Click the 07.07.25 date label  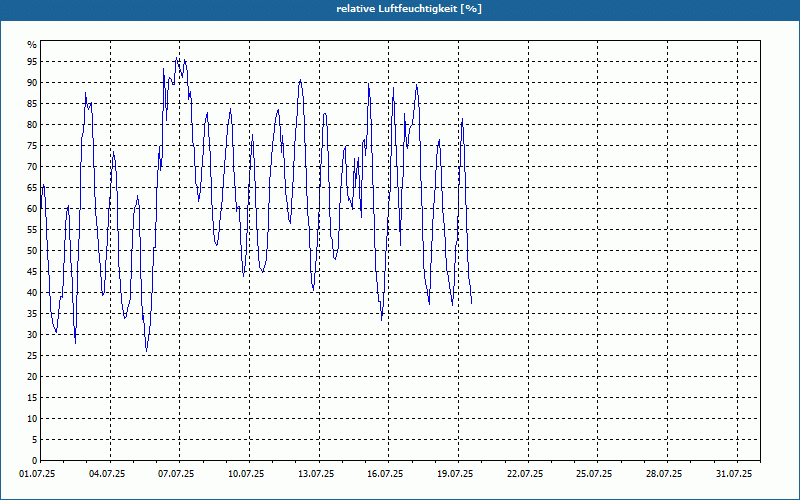click(176, 474)
